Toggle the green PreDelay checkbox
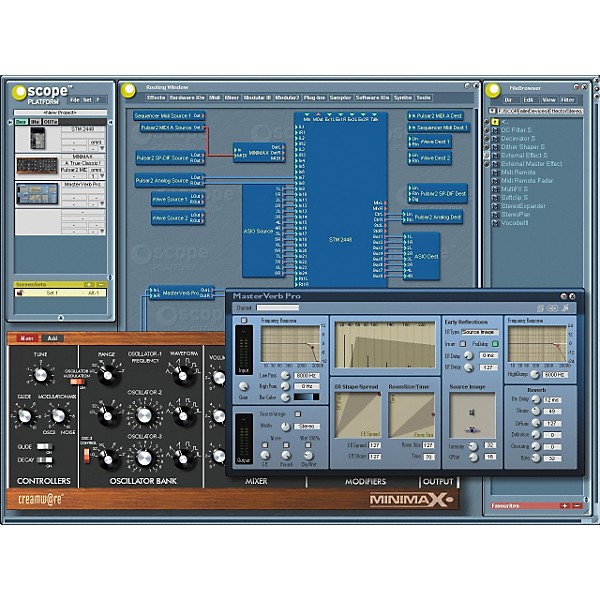600x600 pixels. click(495, 344)
